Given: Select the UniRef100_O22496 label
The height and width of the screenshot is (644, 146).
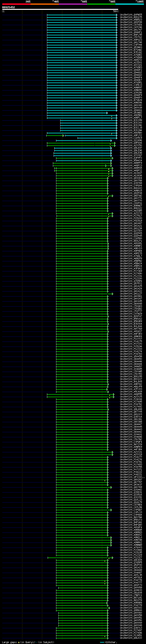Looking at the screenshot, I should pos(131,140).
